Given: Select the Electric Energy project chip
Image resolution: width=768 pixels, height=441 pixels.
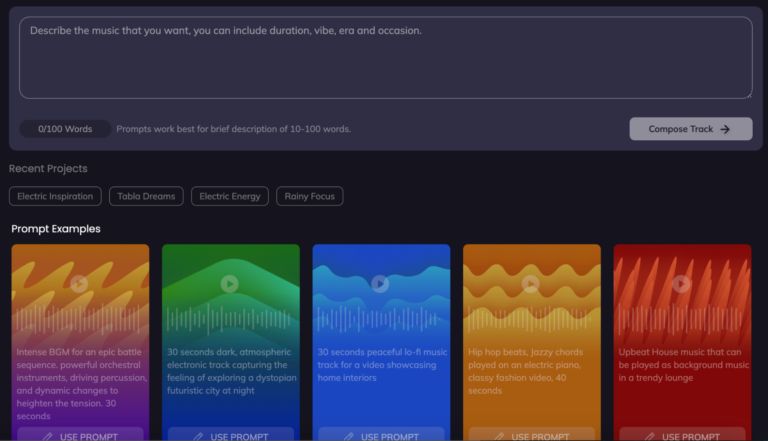Looking at the screenshot, I should (230, 196).
